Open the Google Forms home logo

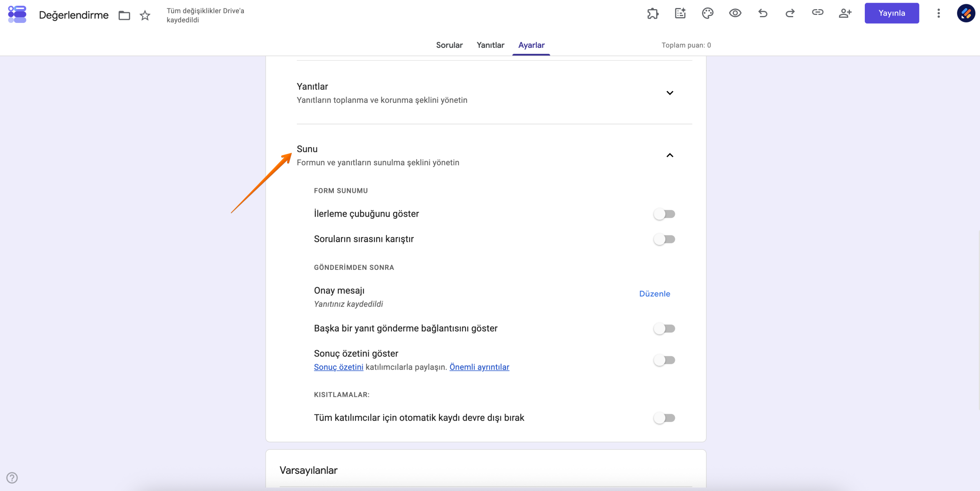[x=17, y=15]
